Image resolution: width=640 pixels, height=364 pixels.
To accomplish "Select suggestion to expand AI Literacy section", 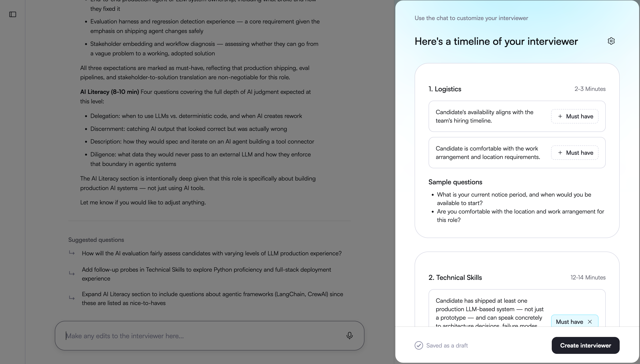I will click(212, 298).
